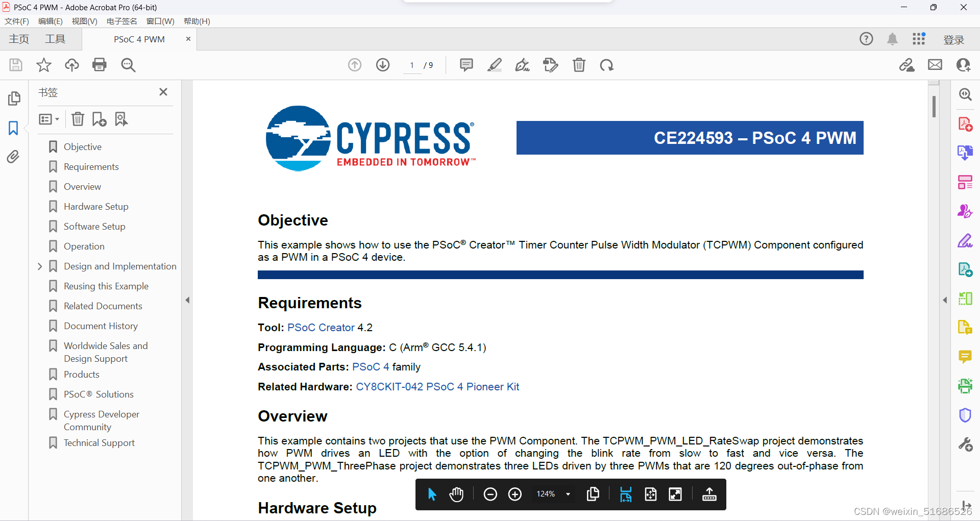The image size is (980, 521).
Task: Close the PSoC 4 PWM document tab
Action: pyautogui.click(x=188, y=39)
